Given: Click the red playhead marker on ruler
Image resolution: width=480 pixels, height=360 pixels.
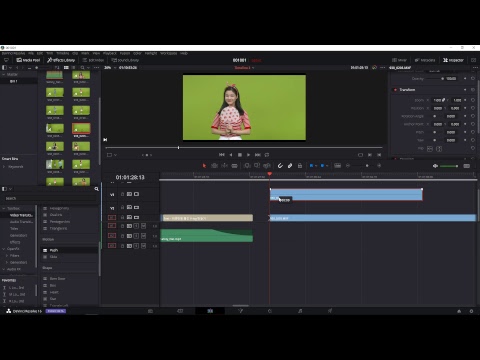Looking at the screenshot, I should pos(270,174).
